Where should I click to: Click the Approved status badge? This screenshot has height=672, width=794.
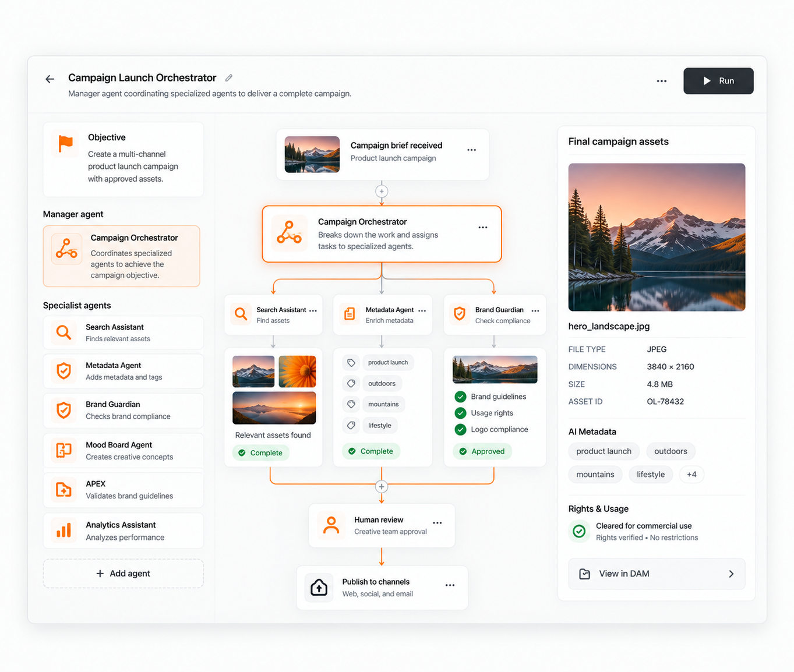tap(482, 451)
